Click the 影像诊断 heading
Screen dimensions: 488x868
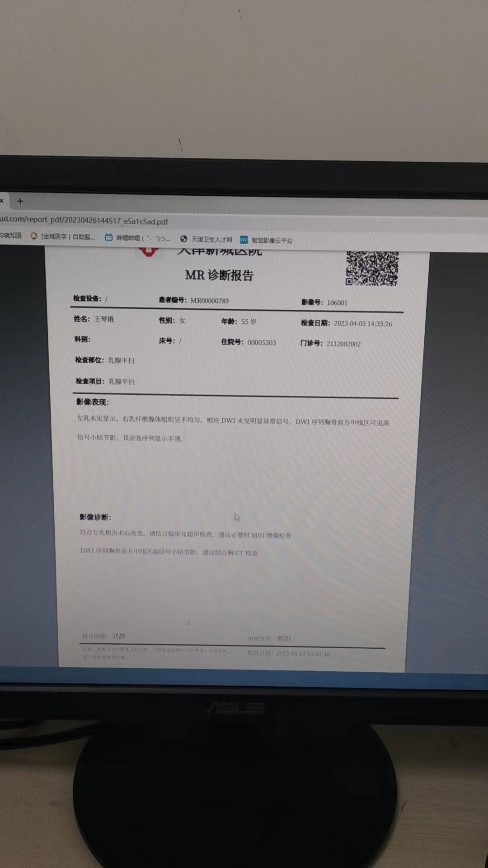point(95,517)
